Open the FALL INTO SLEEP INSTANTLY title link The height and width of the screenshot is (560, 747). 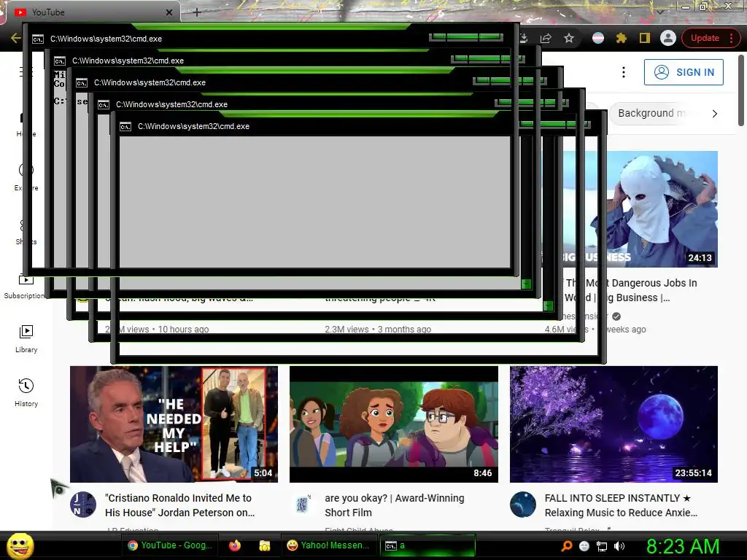click(x=621, y=505)
